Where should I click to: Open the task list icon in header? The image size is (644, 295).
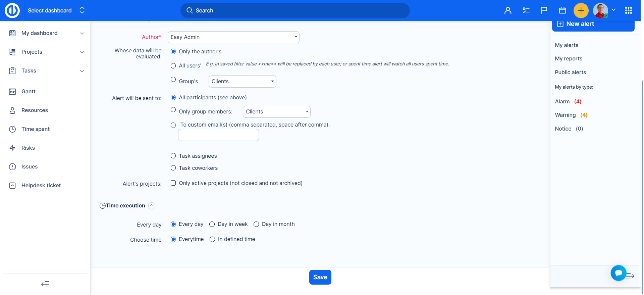point(526,10)
